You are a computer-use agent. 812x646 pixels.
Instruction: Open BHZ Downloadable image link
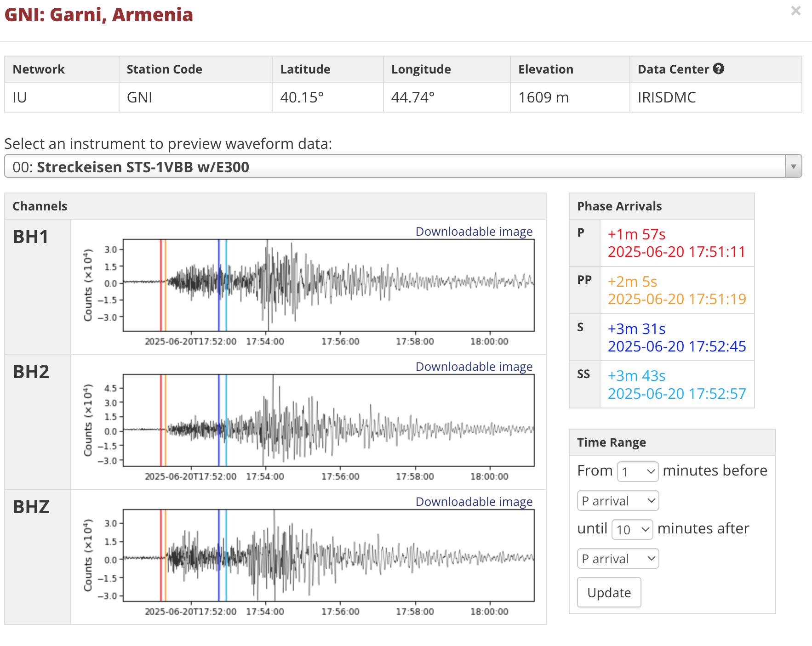[x=474, y=502]
